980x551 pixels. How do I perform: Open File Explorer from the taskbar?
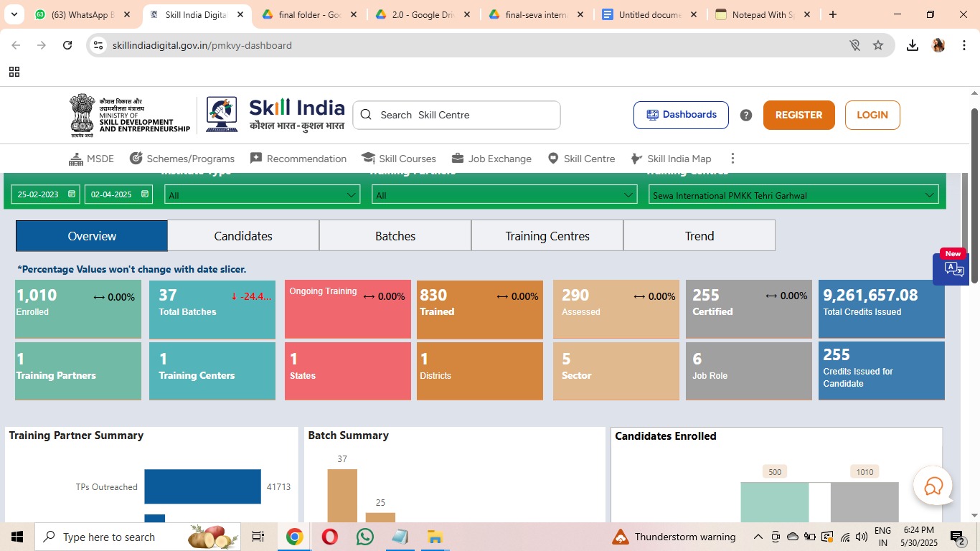point(435,537)
